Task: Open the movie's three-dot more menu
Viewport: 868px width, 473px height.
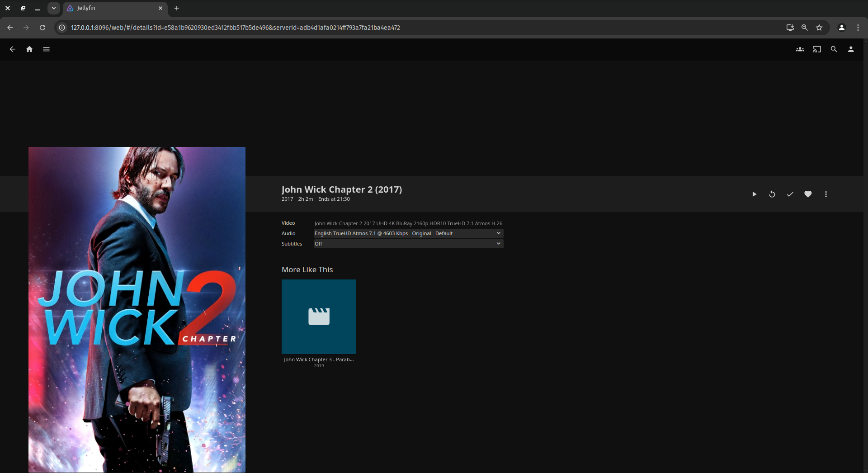Action: 826,194
